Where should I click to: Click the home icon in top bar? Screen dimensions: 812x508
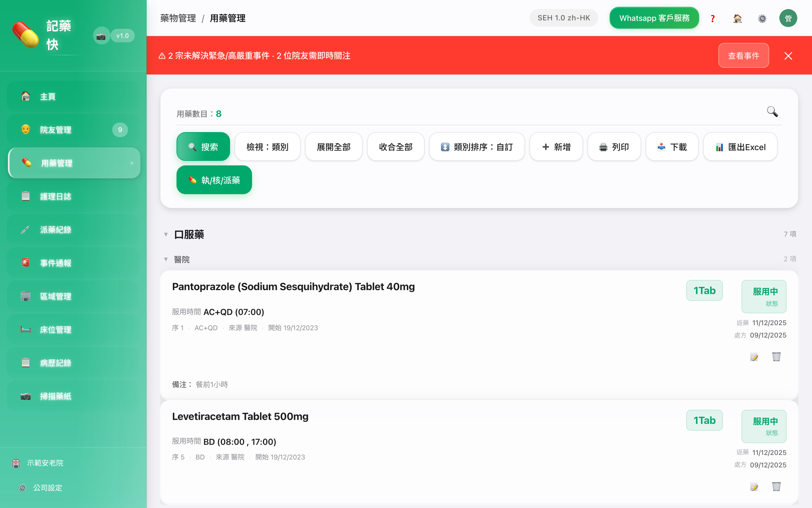coord(738,18)
